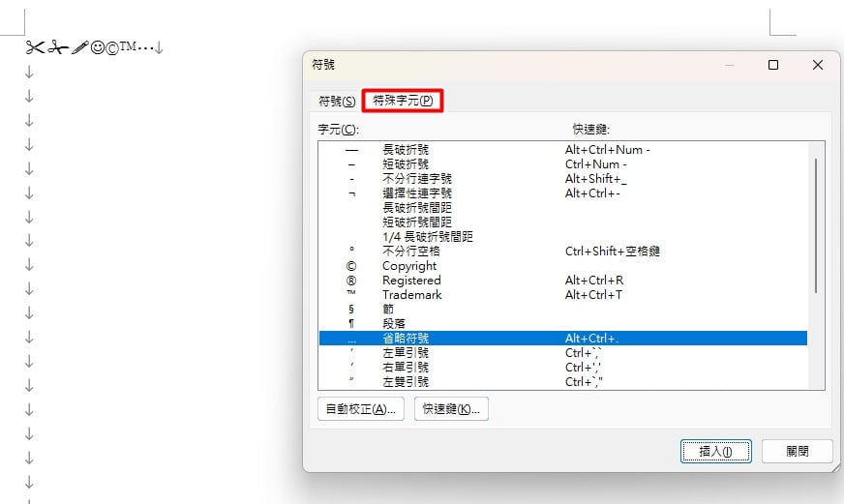Click the highlighted 省略符號 ellipsis row
Screen dimensions: 844x504
(x=563, y=339)
